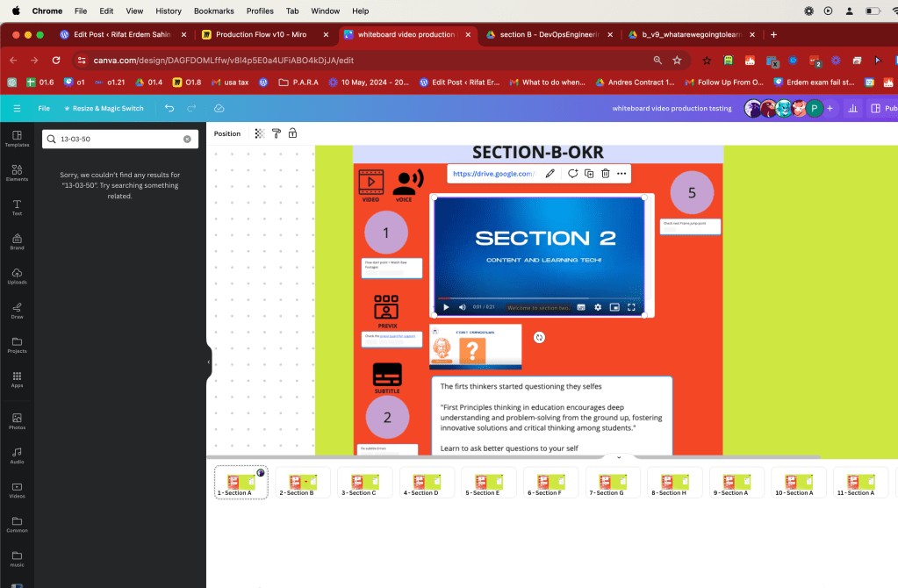
Task: Redo the last action
Action: (192, 108)
